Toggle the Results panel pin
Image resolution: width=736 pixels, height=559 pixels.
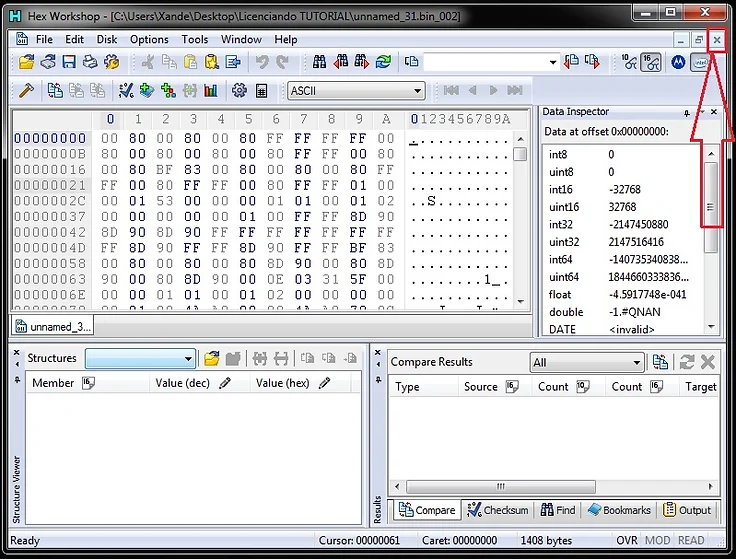click(378, 379)
